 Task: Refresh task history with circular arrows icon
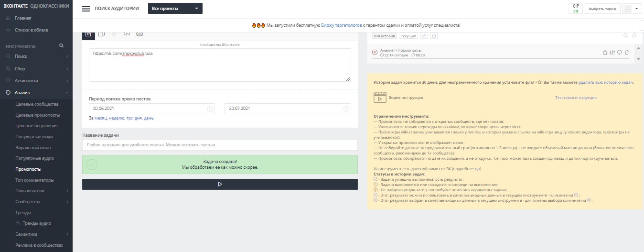click(634, 35)
